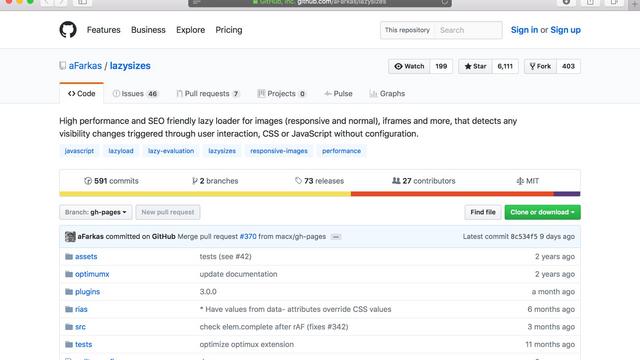This screenshot has width=640, height=360.
Task: Open commit 'optimize optimux extension'
Action: (247, 344)
